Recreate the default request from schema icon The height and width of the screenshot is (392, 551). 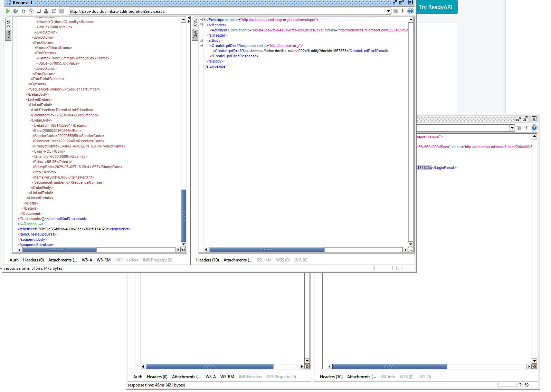tap(31, 11)
